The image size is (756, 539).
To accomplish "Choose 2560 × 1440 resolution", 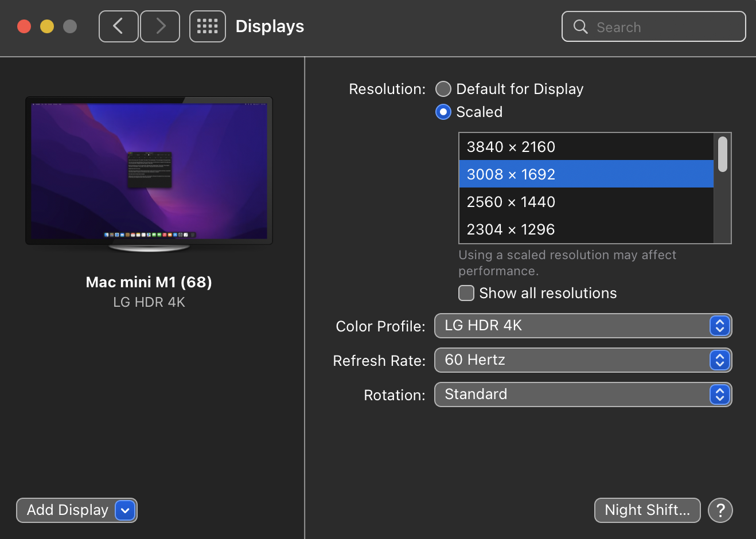I will pyautogui.click(x=586, y=201).
